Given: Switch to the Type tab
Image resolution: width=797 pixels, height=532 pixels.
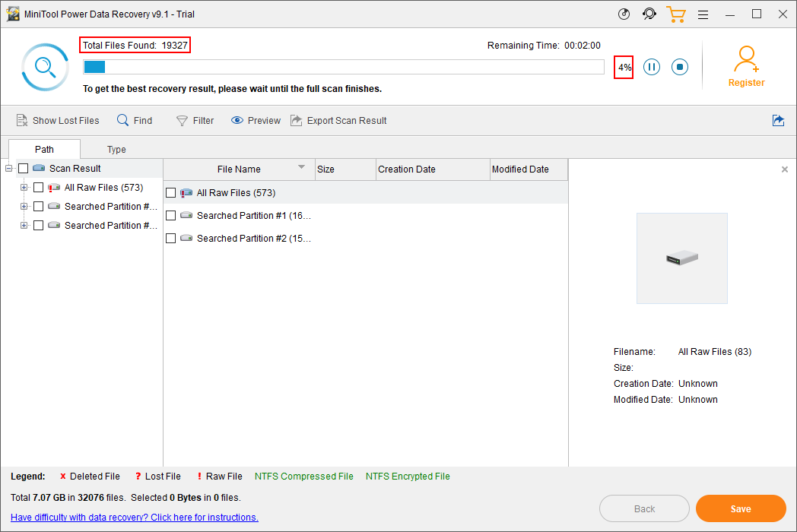Looking at the screenshot, I should coord(116,150).
